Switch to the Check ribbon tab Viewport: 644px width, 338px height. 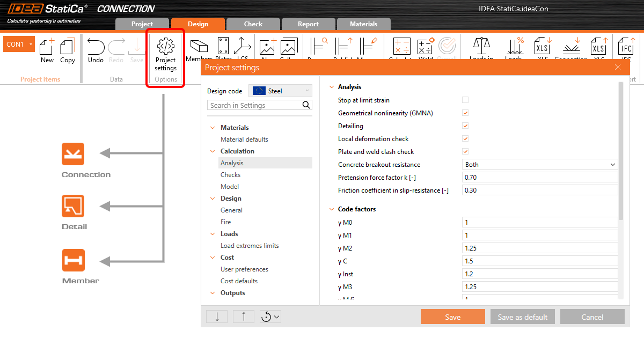tap(253, 24)
